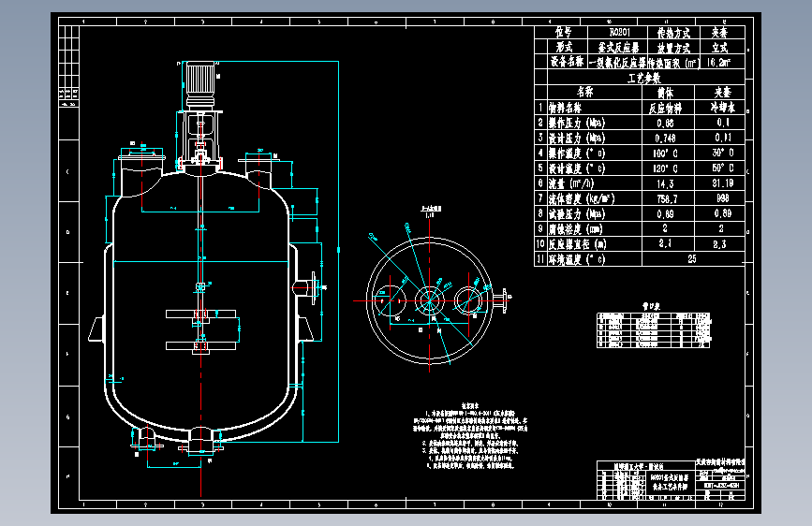Click the '环境温度' row label
The width and height of the screenshot is (812, 526).
coord(577,259)
